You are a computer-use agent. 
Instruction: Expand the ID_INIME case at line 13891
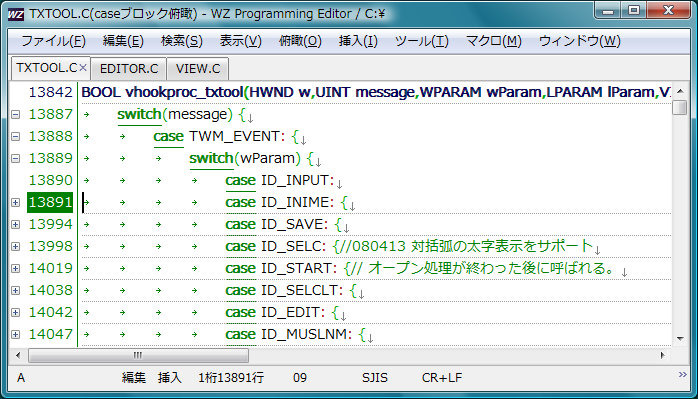[x=16, y=202]
